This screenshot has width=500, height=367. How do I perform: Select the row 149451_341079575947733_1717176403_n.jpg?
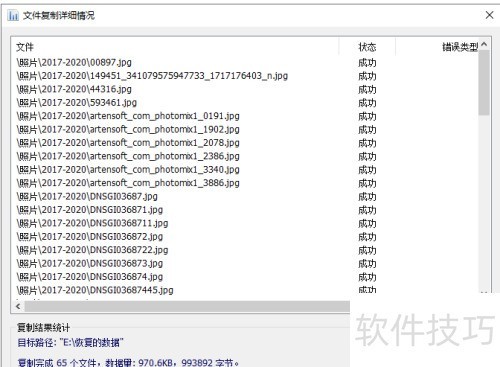tap(152, 76)
